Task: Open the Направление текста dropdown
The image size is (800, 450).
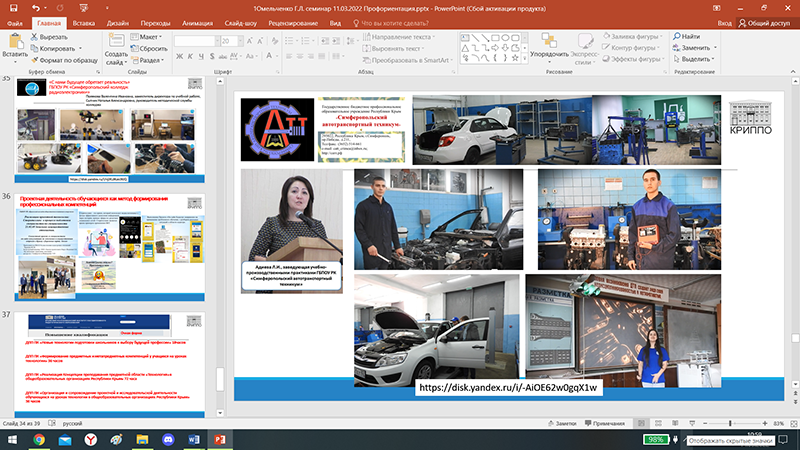Action: pyautogui.click(x=398, y=37)
